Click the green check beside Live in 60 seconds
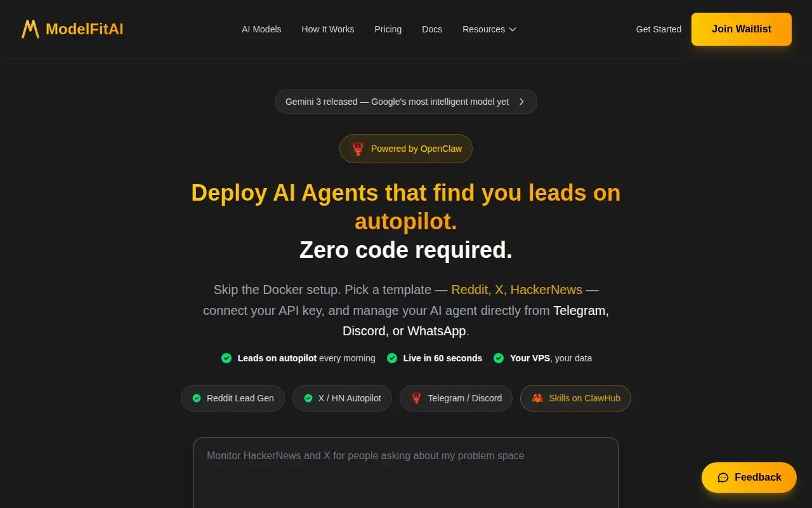 [x=392, y=358]
